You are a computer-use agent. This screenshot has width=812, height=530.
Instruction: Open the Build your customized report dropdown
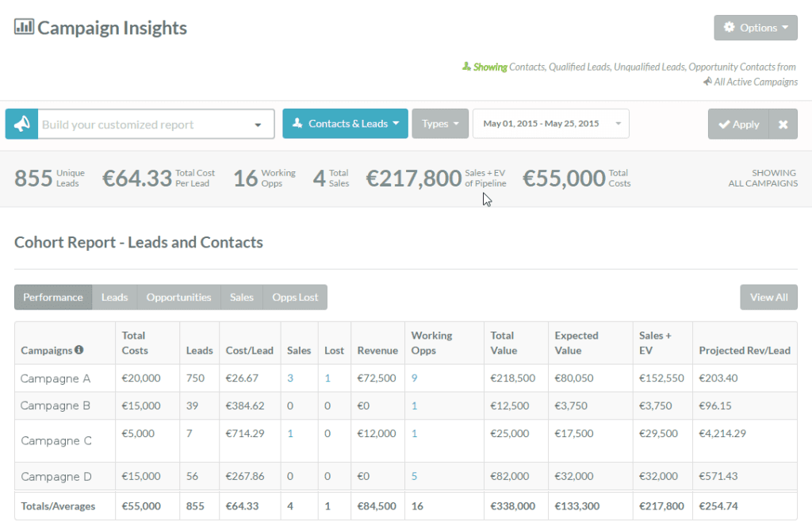click(258, 124)
